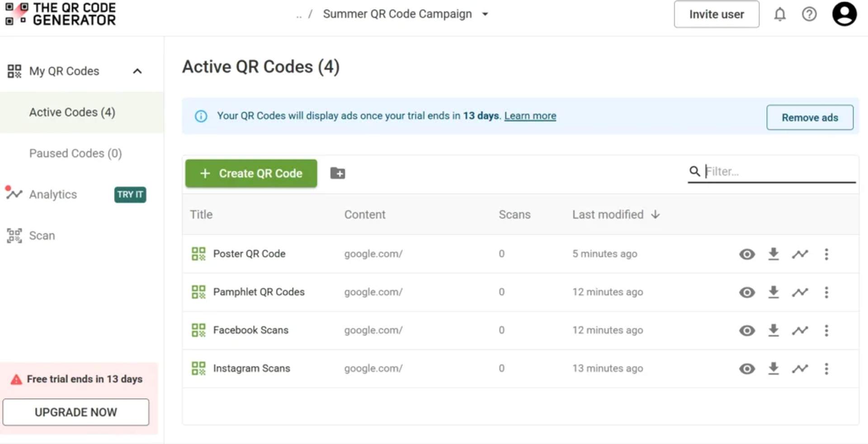Image resolution: width=868 pixels, height=444 pixels.
Task: Click the QR icon beside Poster QR Code
Action: click(x=198, y=254)
